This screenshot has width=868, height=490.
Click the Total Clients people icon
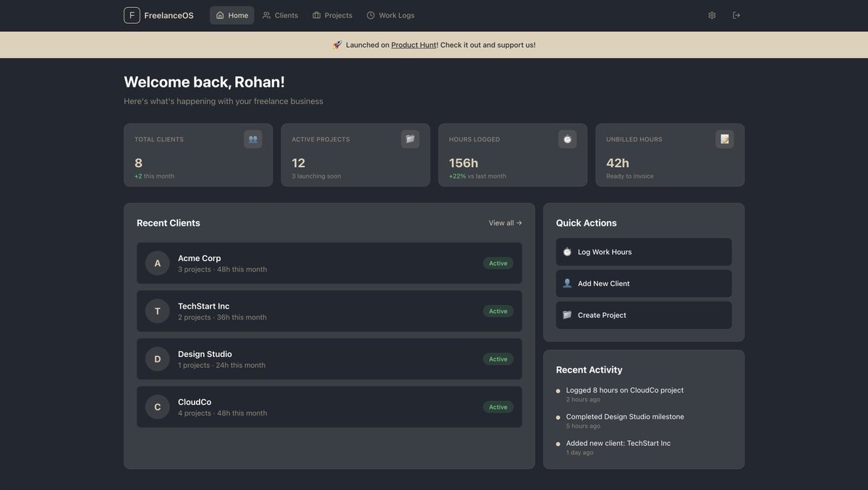click(253, 139)
